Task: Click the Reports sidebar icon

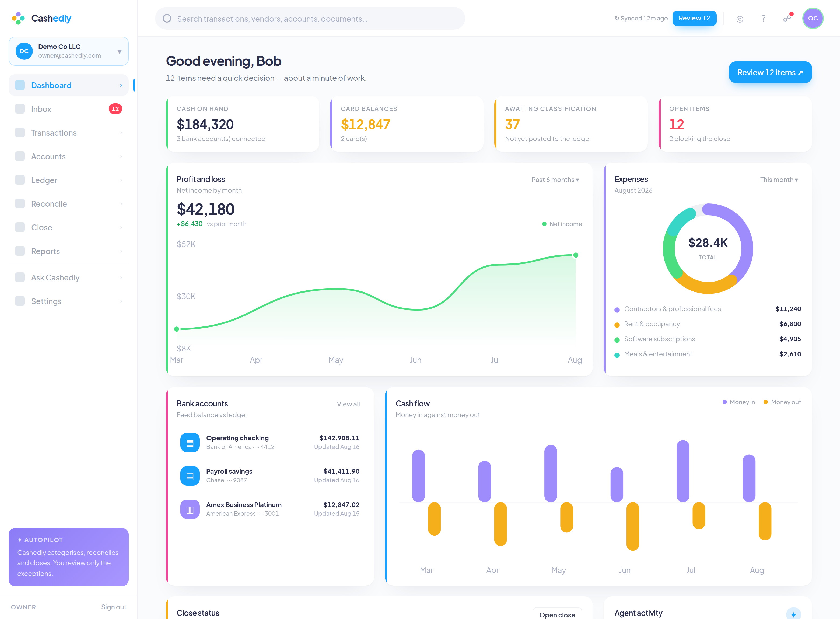Action: click(20, 251)
